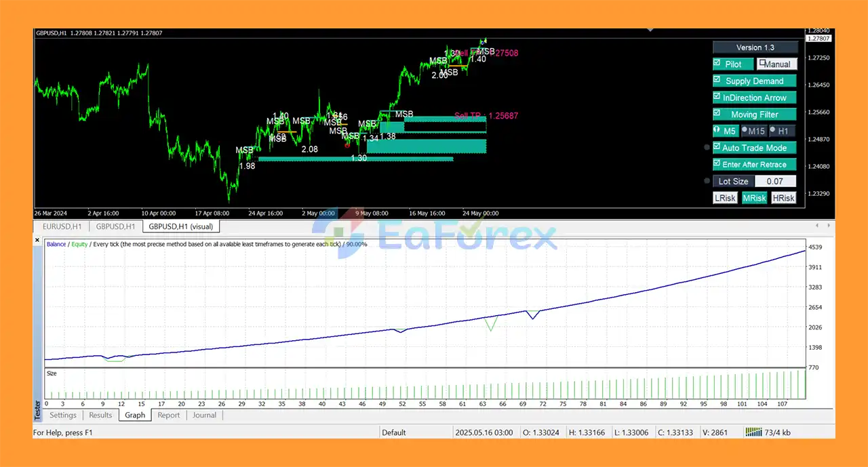Click the connection status bars icon
The height and width of the screenshot is (467, 868).
pyautogui.click(x=753, y=432)
